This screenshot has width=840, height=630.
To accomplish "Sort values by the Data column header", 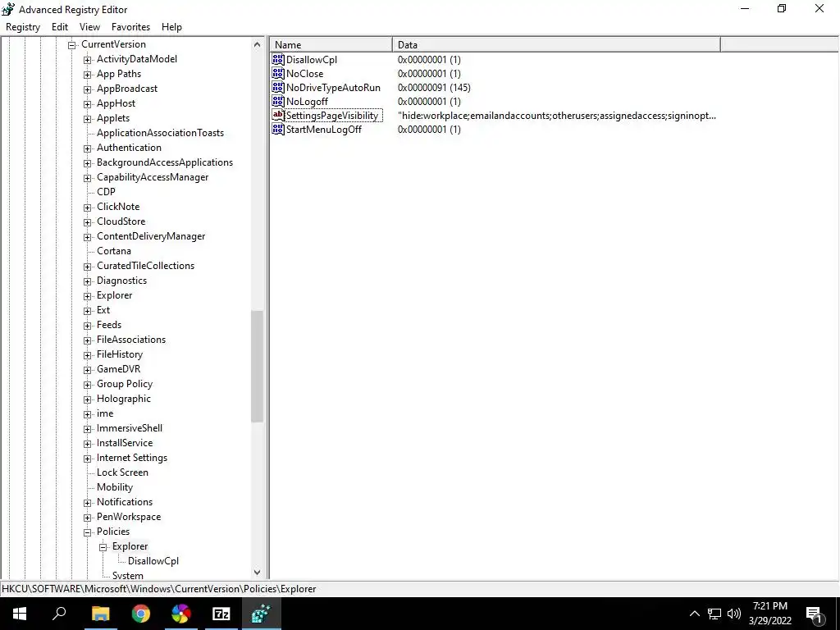I will point(557,45).
